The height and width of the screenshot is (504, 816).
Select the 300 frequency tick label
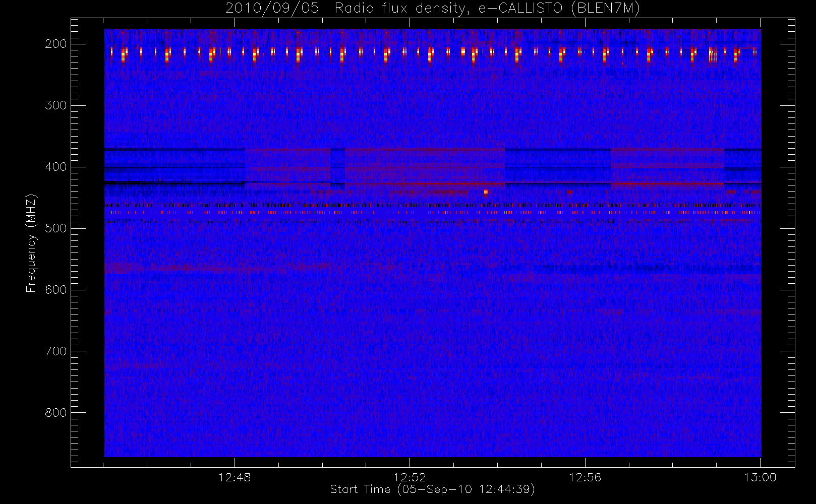(55, 105)
